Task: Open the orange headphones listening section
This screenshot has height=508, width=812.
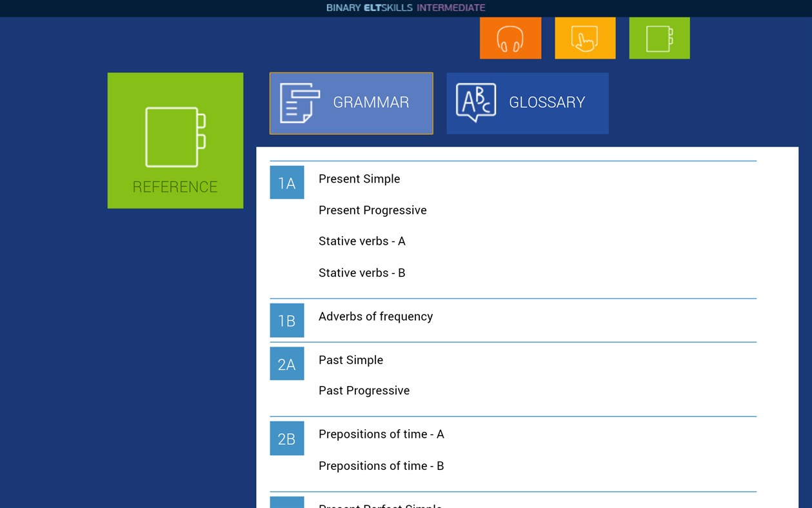Action: click(x=510, y=37)
